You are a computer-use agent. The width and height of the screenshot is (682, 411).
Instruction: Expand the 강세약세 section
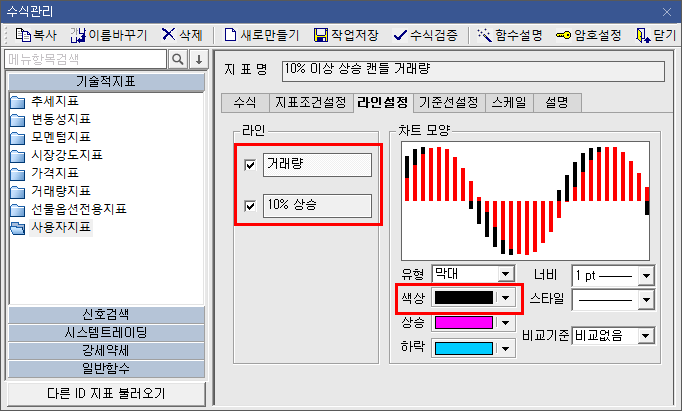[106, 351]
